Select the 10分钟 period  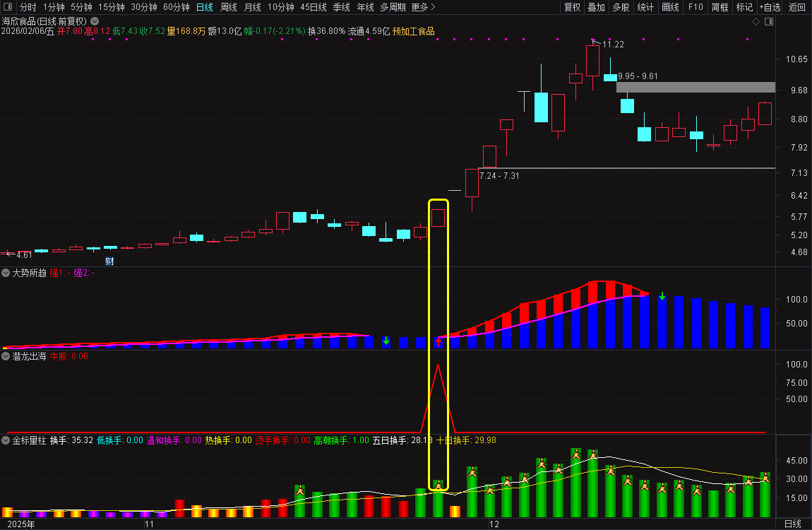tap(281, 7)
